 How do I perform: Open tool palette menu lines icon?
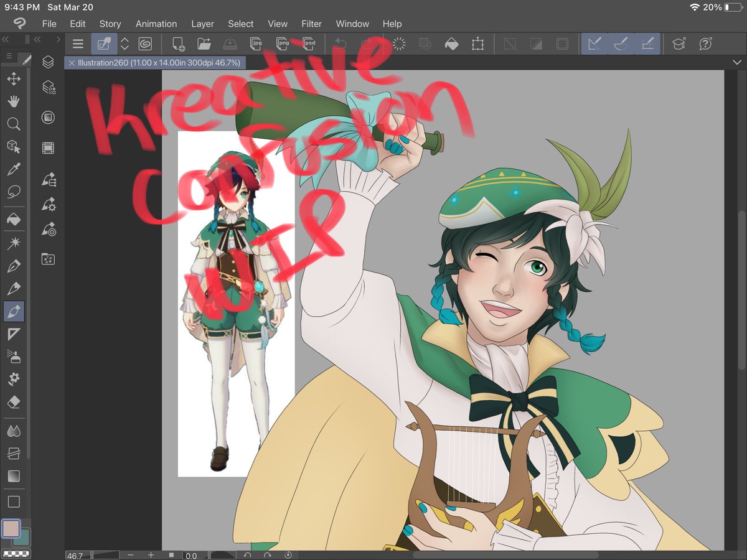(x=9, y=56)
